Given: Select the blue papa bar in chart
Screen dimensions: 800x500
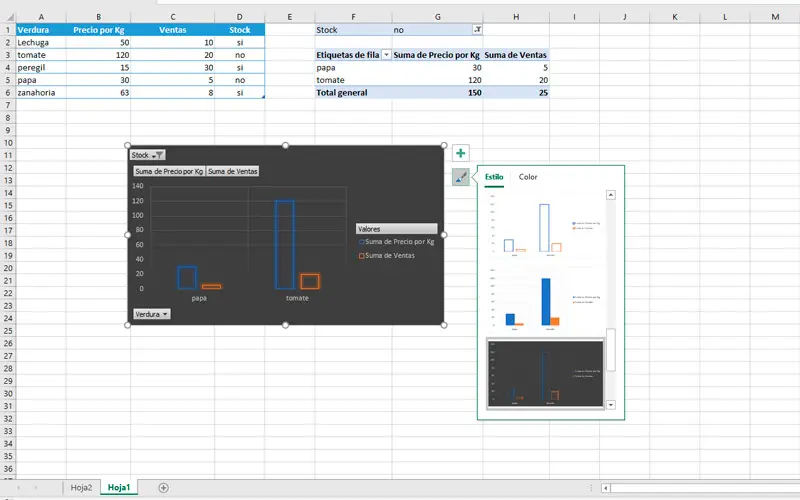Looking at the screenshot, I should point(187,278).
